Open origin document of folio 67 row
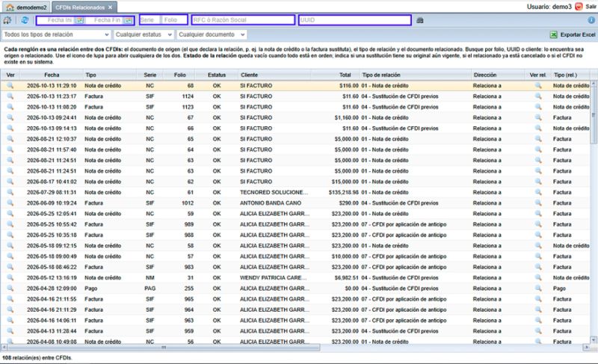 pos(10,117)
